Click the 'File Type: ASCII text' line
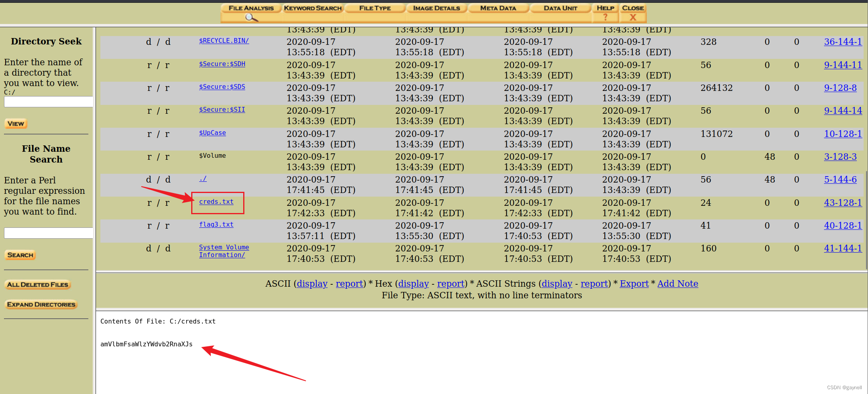The height and width of the screenshot is (394, 868). pyautogui.click(x=482, y=295)
